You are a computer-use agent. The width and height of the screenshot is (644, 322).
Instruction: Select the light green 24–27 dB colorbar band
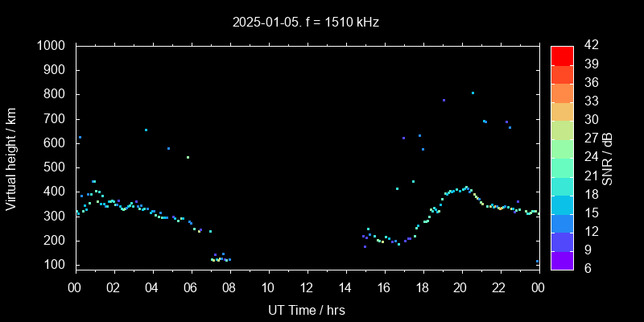click(x=562, y=147)
